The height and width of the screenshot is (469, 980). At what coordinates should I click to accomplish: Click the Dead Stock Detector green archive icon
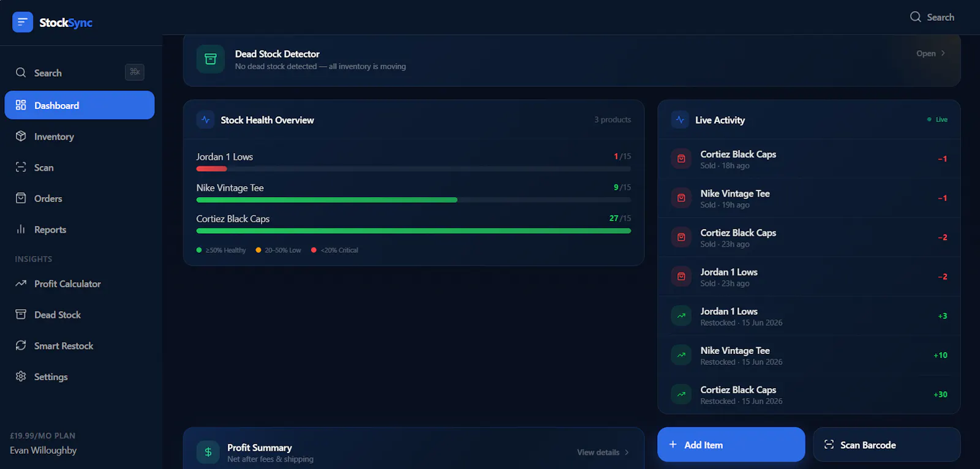point(211,59)
